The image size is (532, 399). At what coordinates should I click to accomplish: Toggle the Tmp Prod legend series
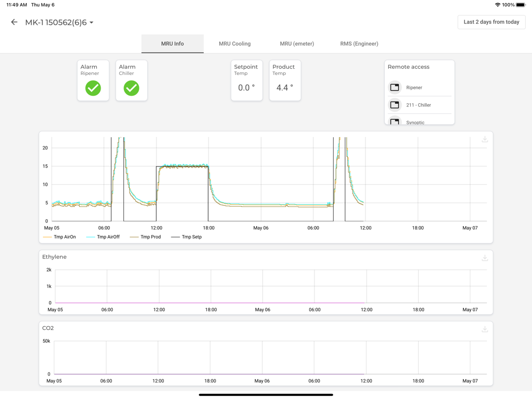coord(145,237)
